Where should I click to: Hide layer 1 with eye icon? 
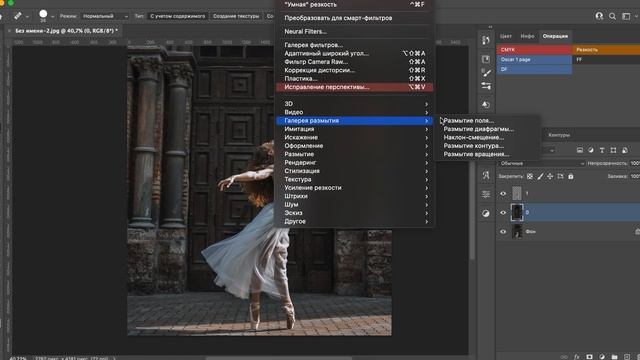(x=503, y=193)
